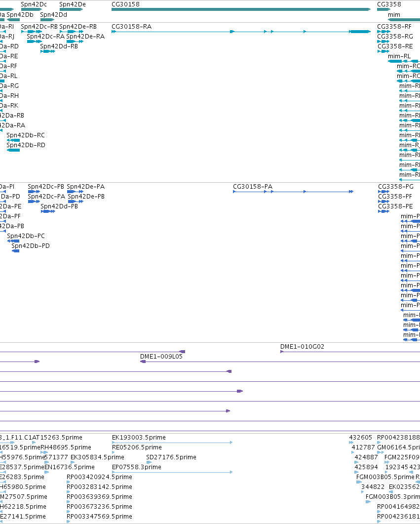
Task: Select EST RP003639369.5prime
Action: coord(99,497)
